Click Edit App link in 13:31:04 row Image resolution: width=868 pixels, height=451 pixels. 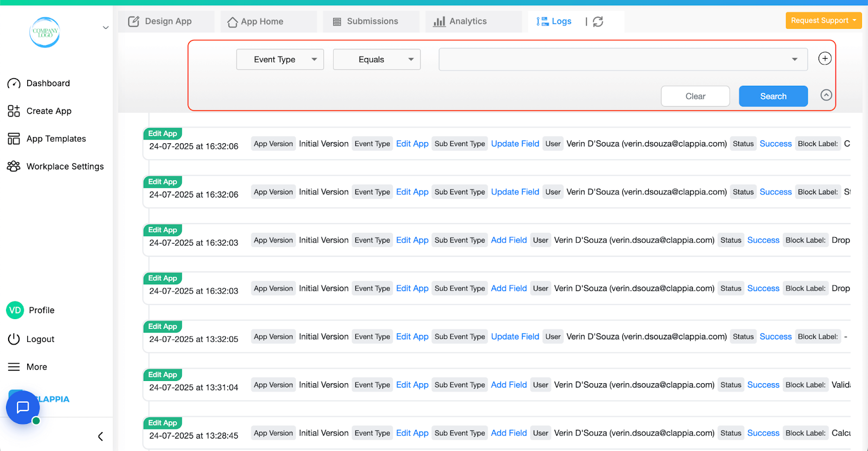coord(412,385)
